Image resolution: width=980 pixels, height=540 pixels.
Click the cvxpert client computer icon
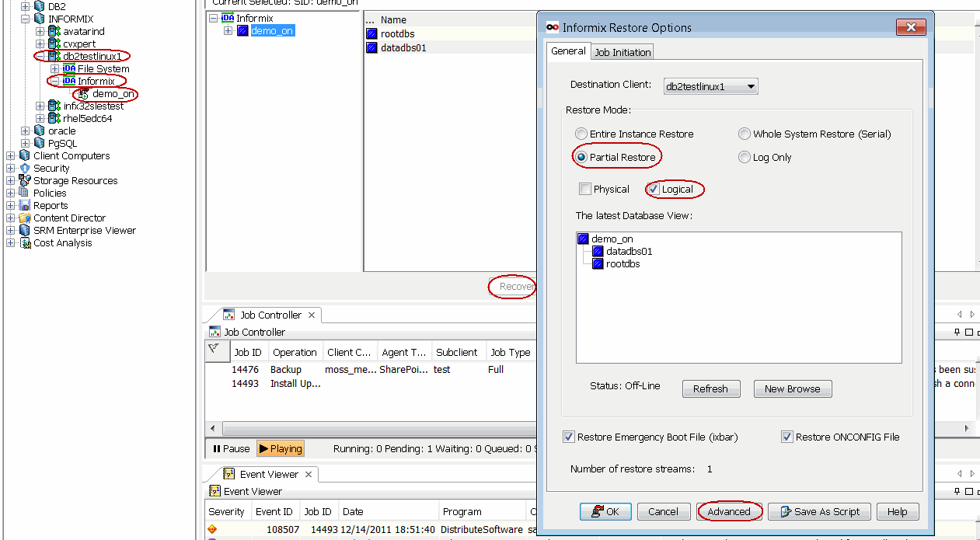click(x=54, y=44)
